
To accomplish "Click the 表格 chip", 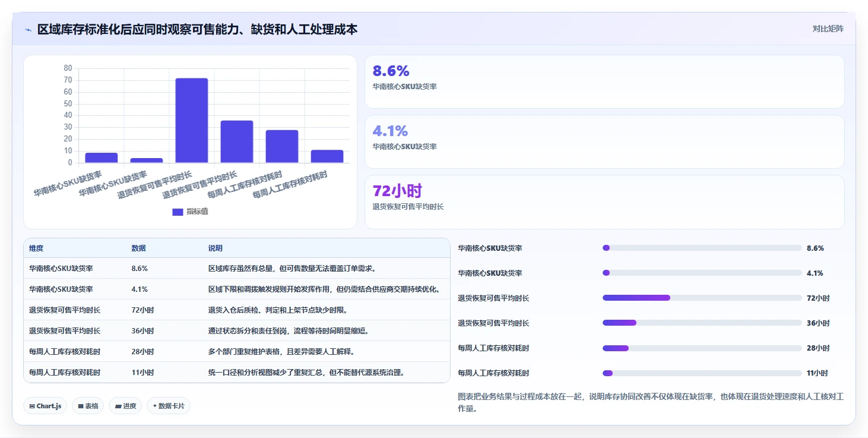I will pyautogui.click(x=88, y=406).
